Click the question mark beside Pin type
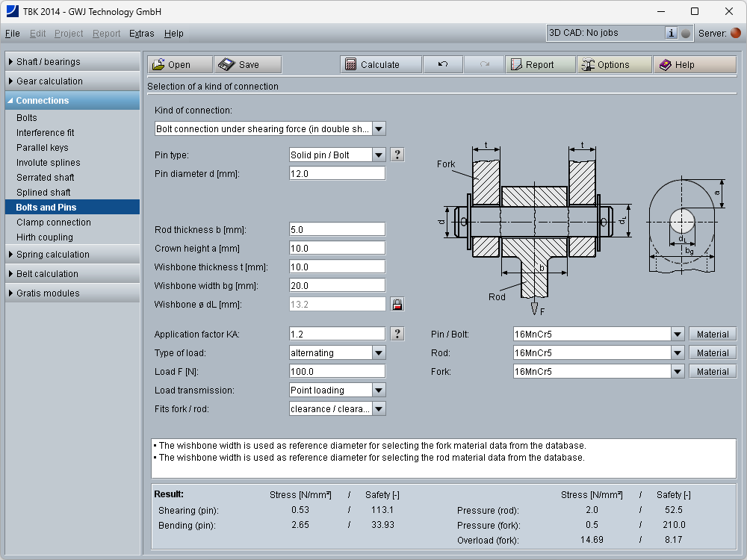The width and height of the screenshot is (747, 560). click(397, 155)
